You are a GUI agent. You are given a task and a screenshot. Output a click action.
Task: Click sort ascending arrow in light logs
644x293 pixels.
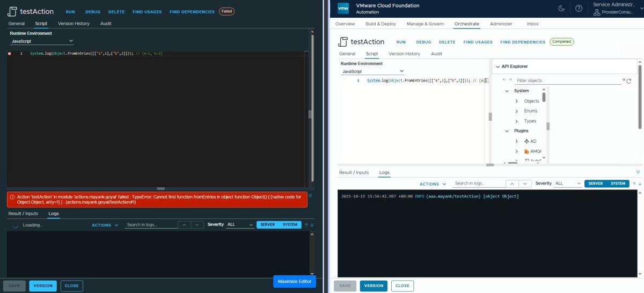tap(634, 184)
